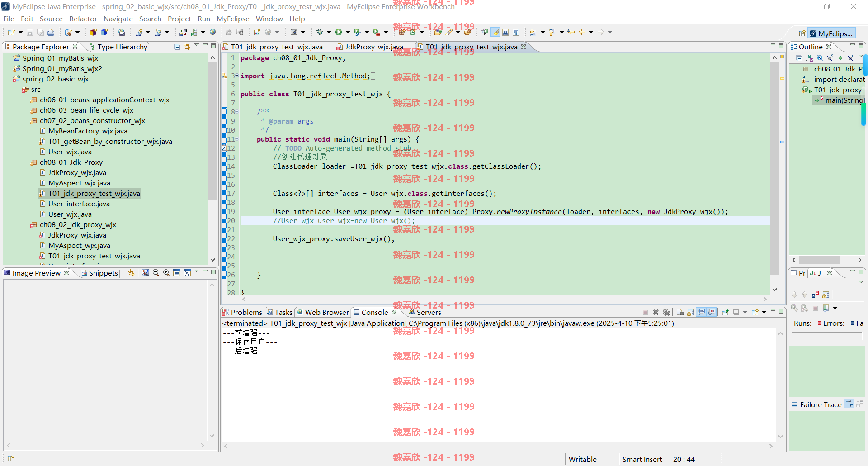Screen dimensions: 868x466
Task: Click the camera capture toolbar icon
Action: (294, 32)
